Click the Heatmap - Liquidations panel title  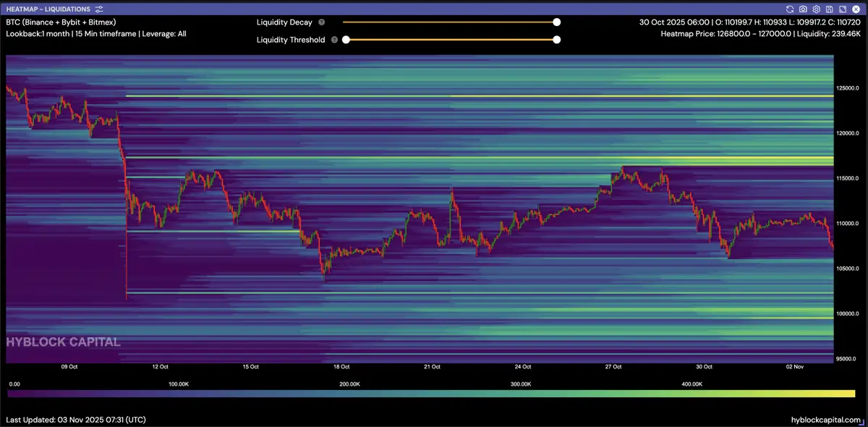click(x=48, y=9)
